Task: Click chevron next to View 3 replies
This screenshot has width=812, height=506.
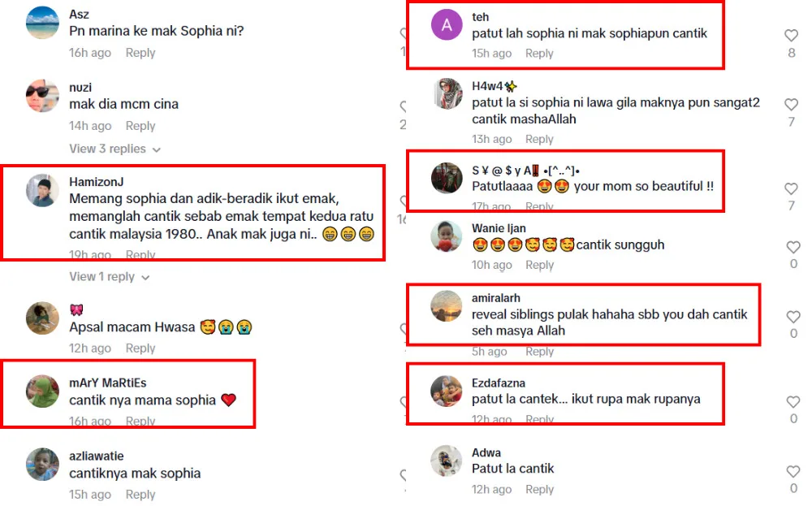Action: pyautogui.click(x=157, y=149)
